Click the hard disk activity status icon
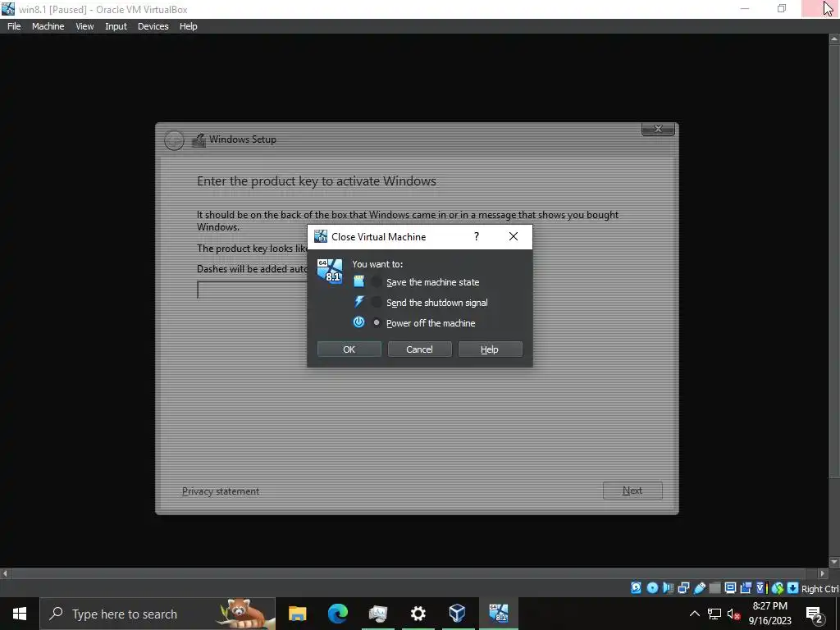Screen dimensions: 840x630 [x=636, y=587]
